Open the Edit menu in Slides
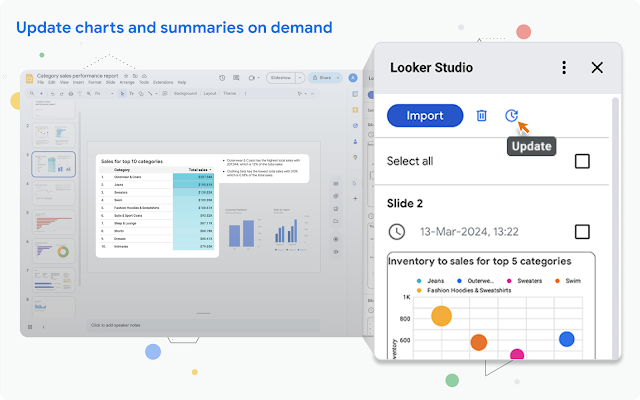The width and height of the screenshot is (640, 400). (52, 82)
